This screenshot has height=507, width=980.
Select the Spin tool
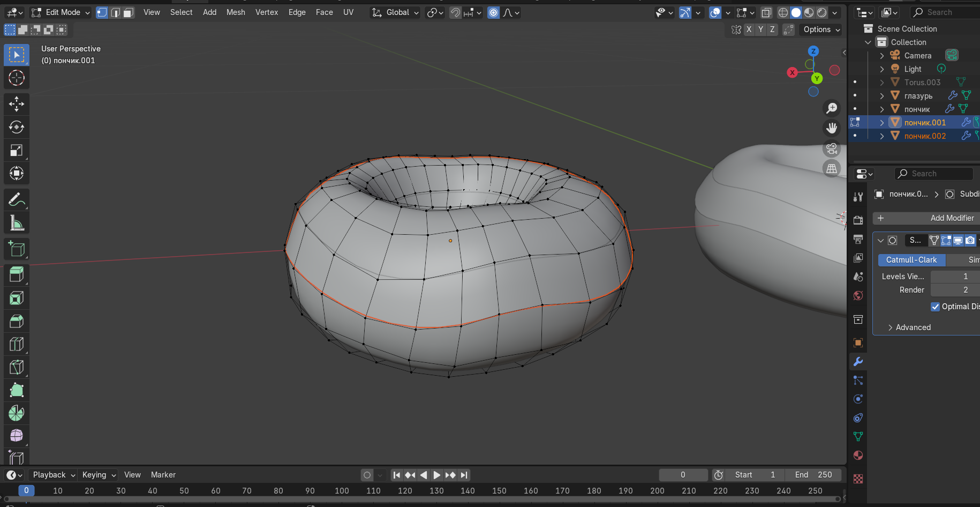pos(17,413)
